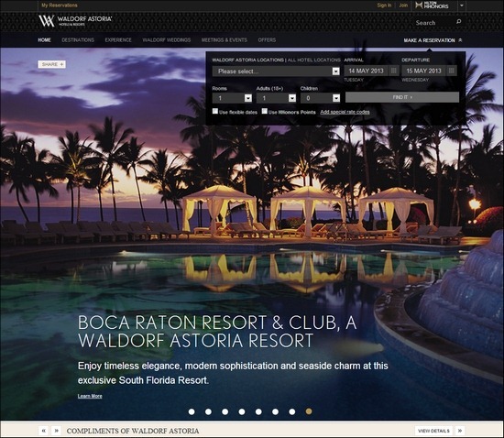504x438 pixels.
Task: Click the next double-arrow beside Compliments banner
Action: click(x=56, y=431)
